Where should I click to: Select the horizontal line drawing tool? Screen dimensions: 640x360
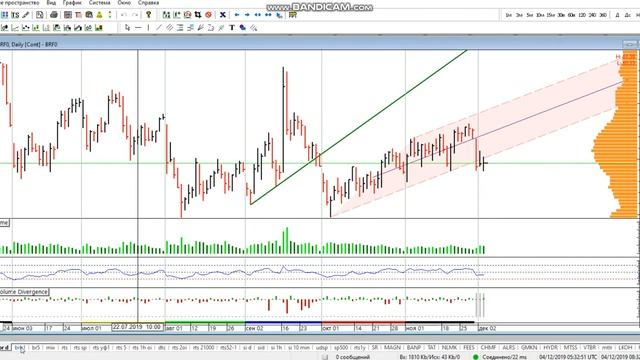coord(138,28)
